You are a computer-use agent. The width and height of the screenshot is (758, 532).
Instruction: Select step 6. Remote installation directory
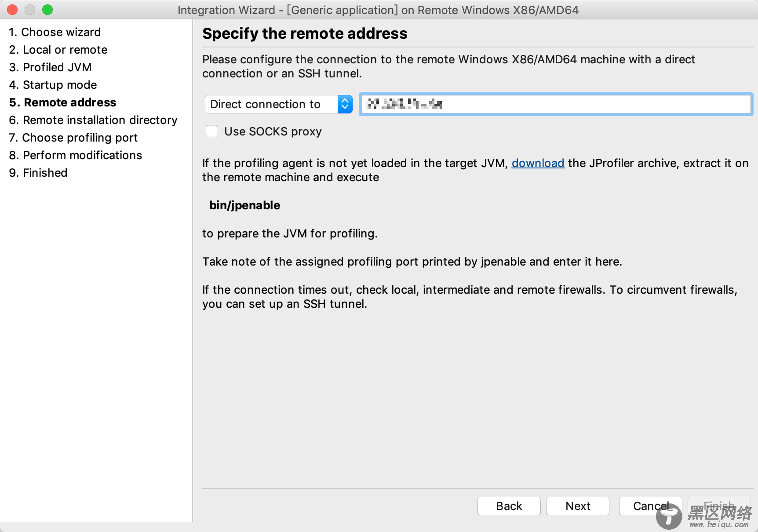[x=93, y=120]
